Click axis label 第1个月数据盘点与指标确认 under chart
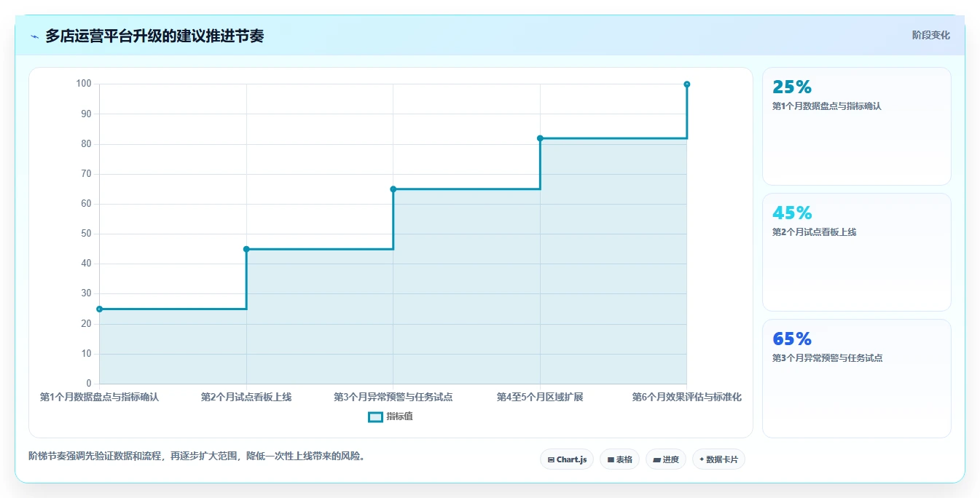 tap(99, 397)
